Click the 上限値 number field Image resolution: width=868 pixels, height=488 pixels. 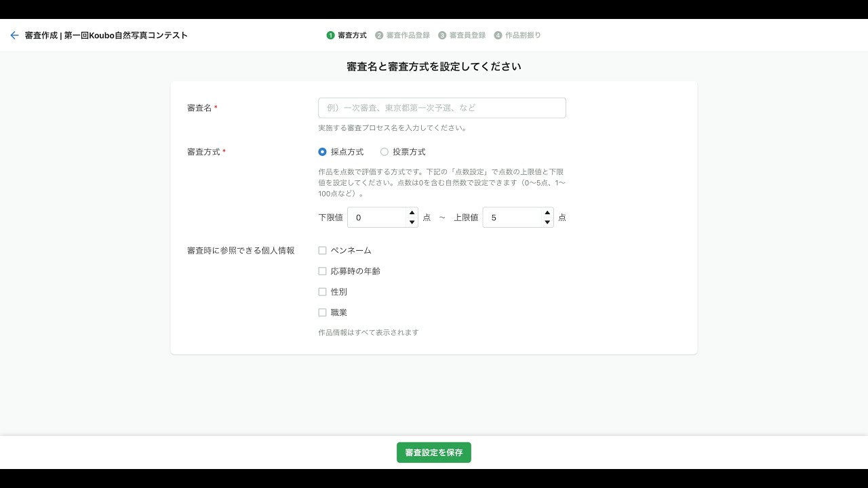[x=518, y=218]
